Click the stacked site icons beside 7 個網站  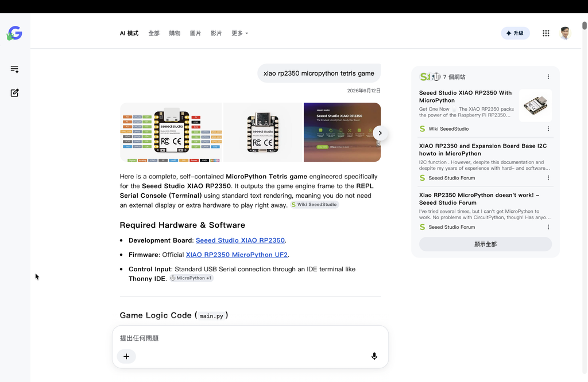coord(430,77)
